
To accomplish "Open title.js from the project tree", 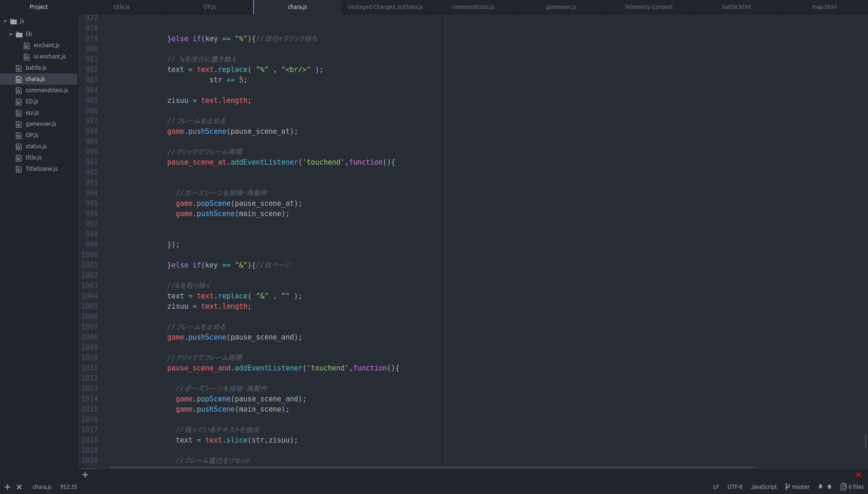I will pos(34,158).
